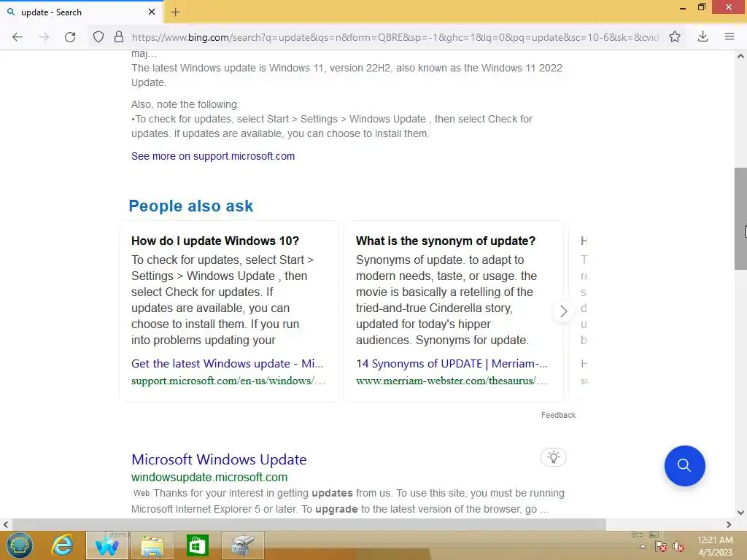Click windowsupdate.microsoft.com green URL
The height and width of the screenshot is (560, 747).
pos(209,477)
